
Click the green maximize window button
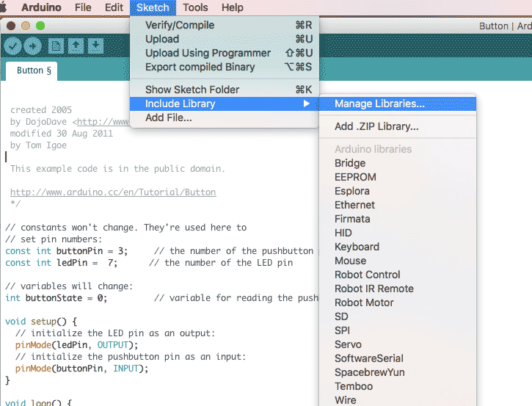click(x=40, y=26)
